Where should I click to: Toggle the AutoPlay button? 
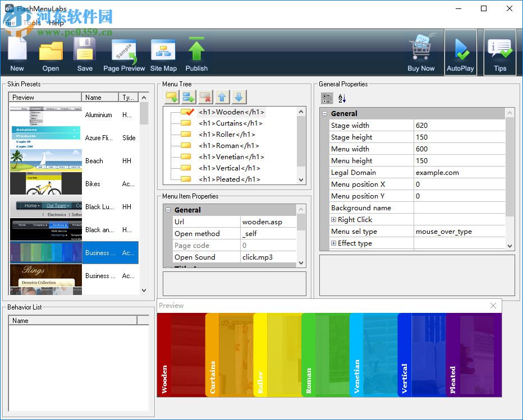tap(460, 50)
